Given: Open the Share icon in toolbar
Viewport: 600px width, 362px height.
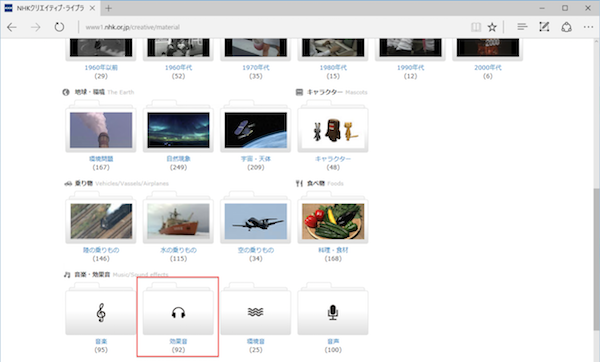Looking at the screenshot, I should pyautogui.click(x=566, y=27).
